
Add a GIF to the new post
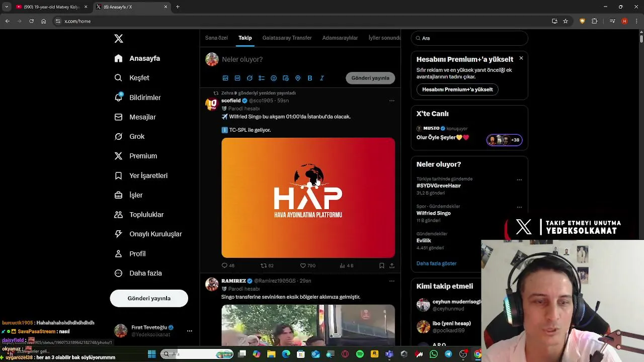pos(237,78)
